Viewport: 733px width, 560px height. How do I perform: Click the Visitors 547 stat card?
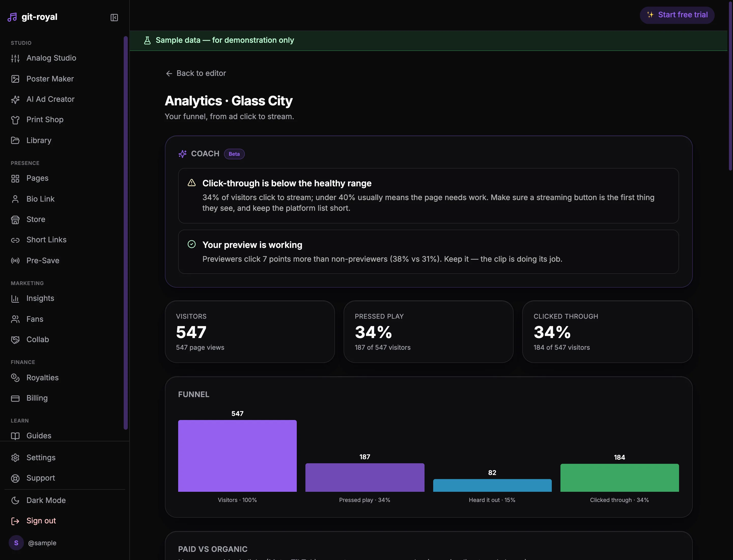tap(250, 332)
